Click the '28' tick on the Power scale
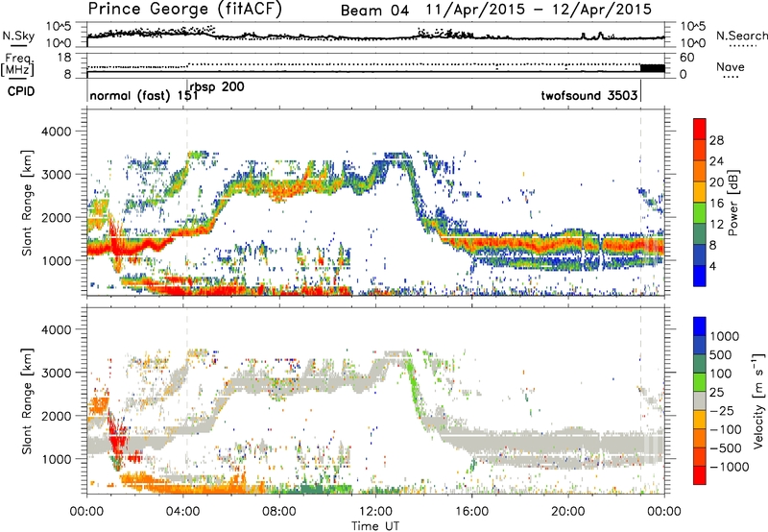The height and width of the screenshot is (532, 768). pos(716,140)
